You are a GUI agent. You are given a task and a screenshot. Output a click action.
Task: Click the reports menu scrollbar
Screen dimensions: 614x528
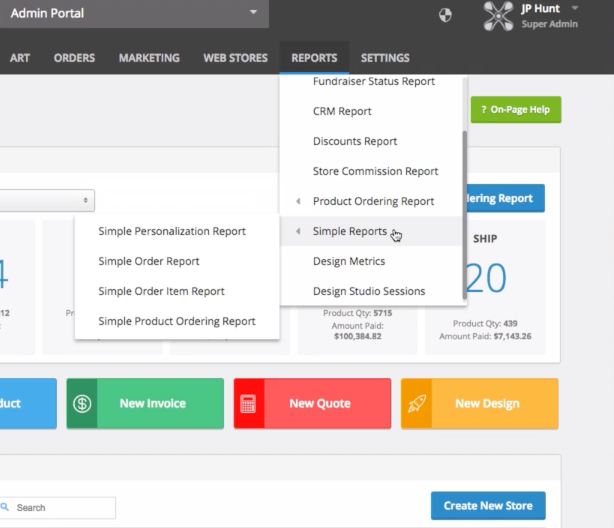click(465, 215)
